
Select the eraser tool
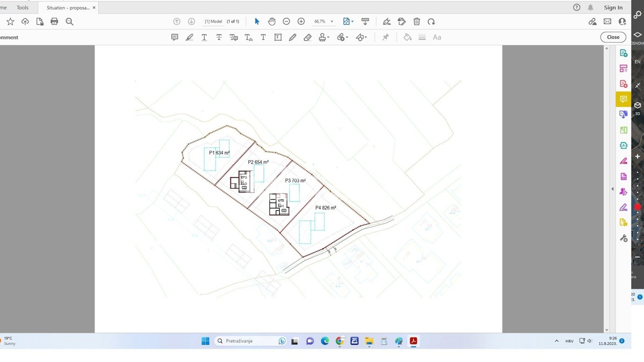[x=308, y=37]
